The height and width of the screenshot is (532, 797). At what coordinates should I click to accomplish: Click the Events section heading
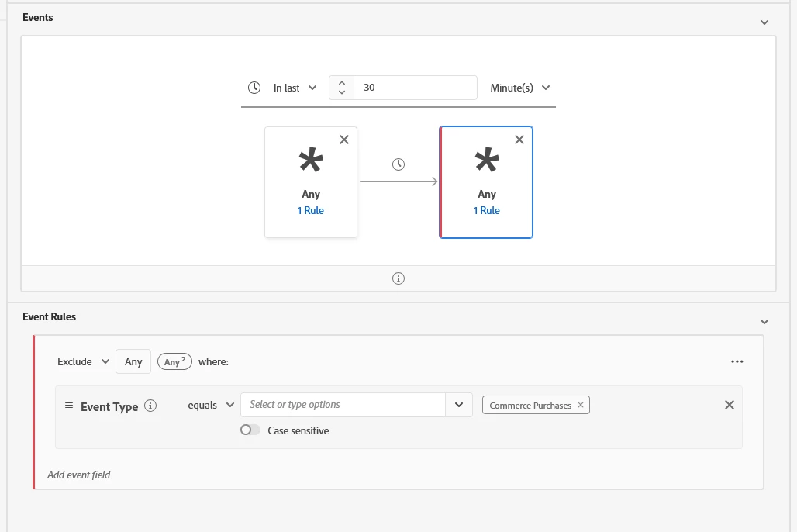38,17
